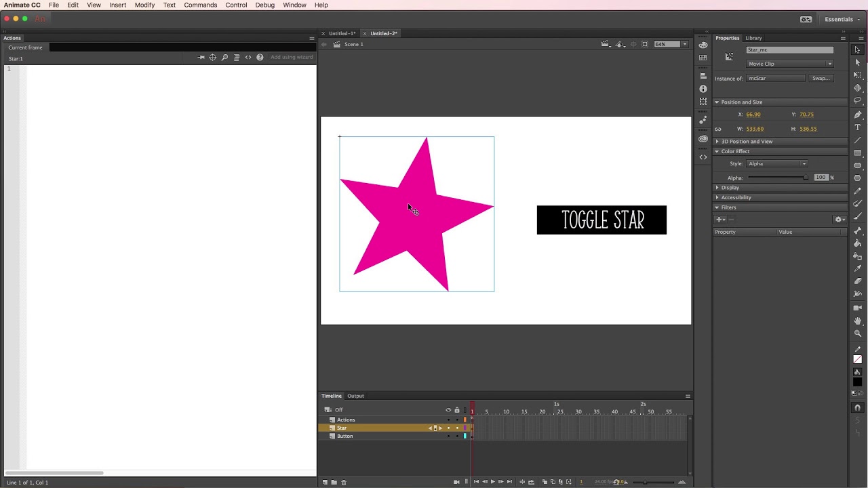Select the Rectangle tool
This screenshot has width=868, height=488.
pos(857,152)
